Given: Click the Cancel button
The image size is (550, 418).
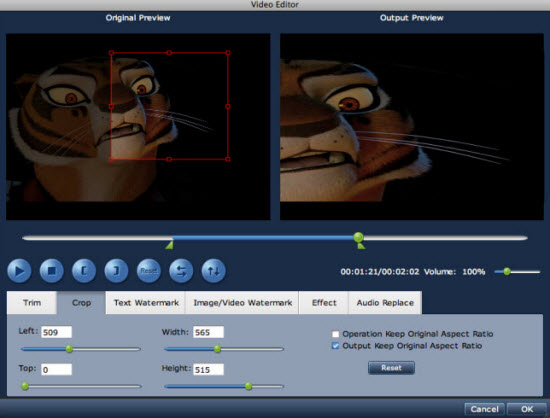Looking at the screenshot, I should [484, 409].
